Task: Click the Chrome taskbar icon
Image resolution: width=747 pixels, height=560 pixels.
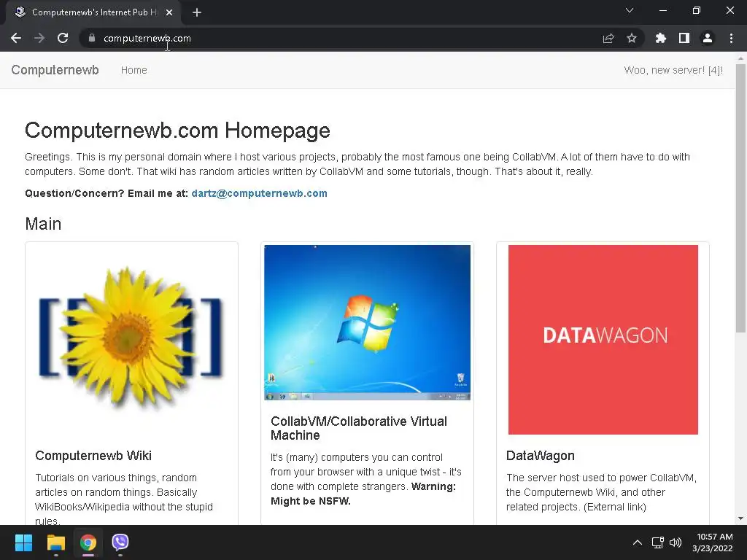Action: click(88, 542)
